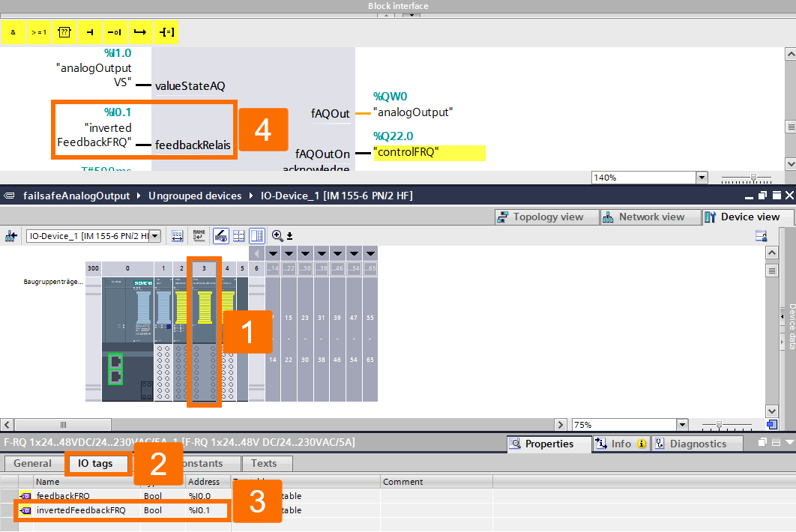796x532 pixels.
Task: Insert an OR (>=1) box instruction
Action: (38, 32)
